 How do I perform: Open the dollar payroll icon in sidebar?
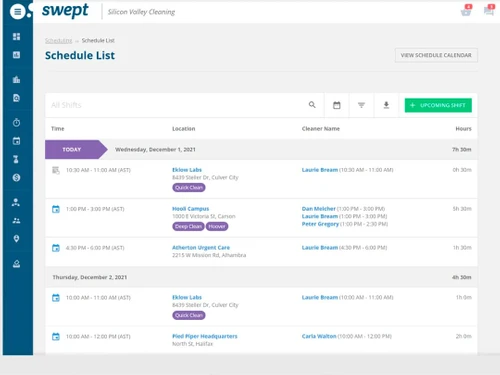[16, 177]
